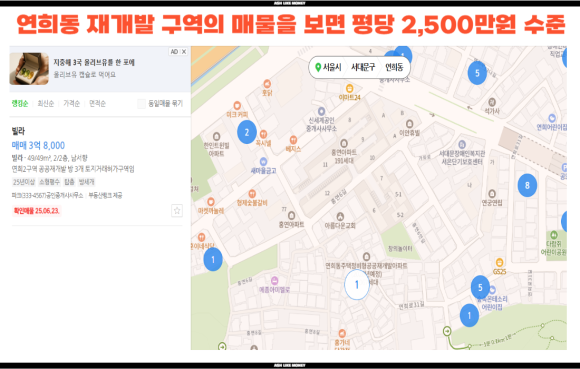Click the 소형평수 listing tag
The image size is (580, 369).
[50, 182]
